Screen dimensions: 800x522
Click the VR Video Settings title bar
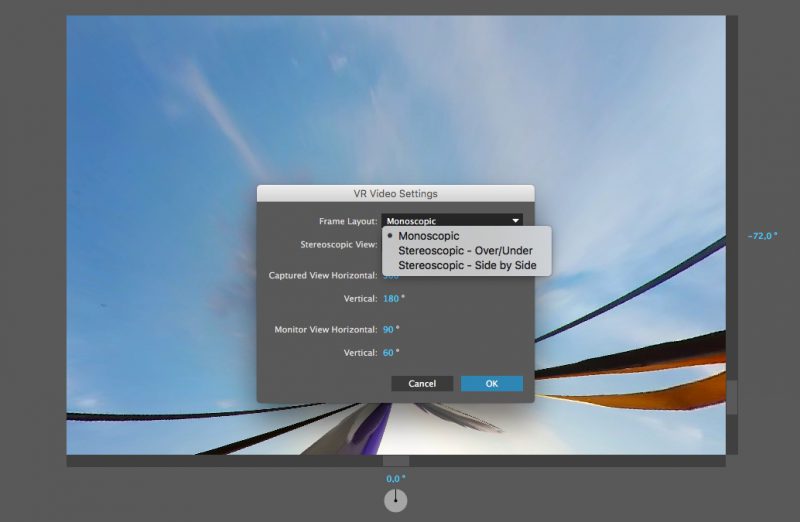click(x=395, y=193)
